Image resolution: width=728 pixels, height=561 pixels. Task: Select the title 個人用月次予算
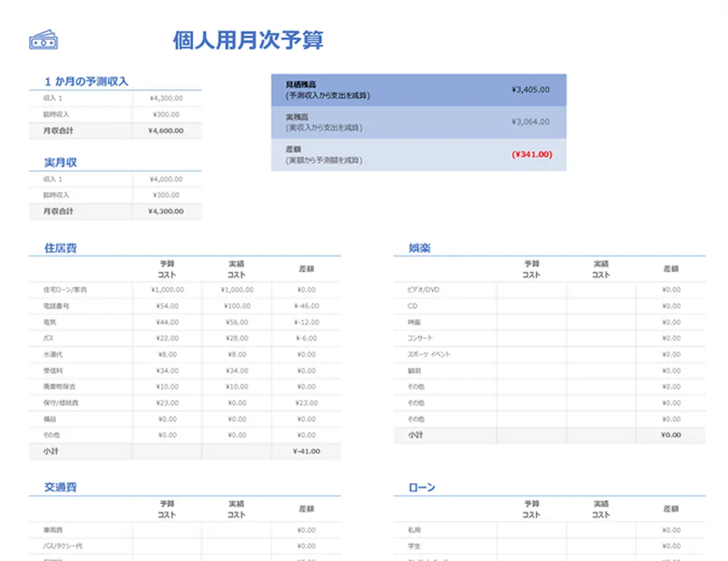[248, 40]
